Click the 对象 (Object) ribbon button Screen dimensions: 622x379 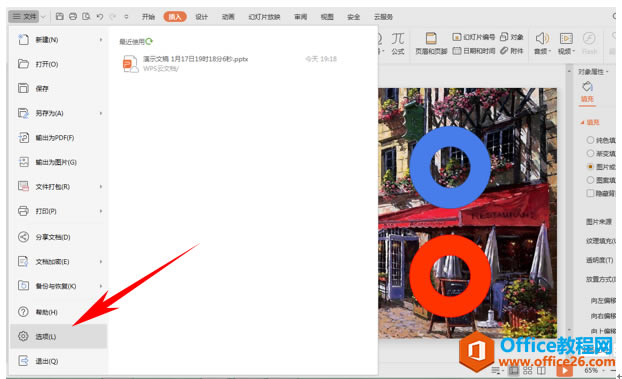[x=512, y=37]
